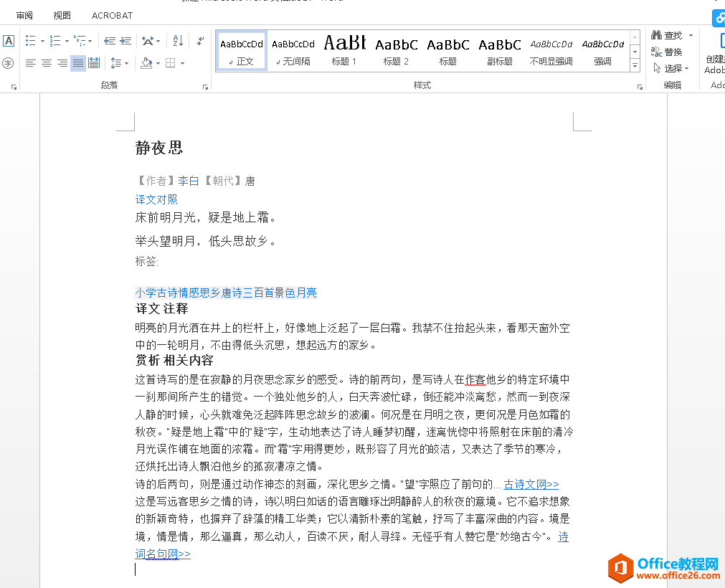Apply the 标题 2 style
Viewport: 725px width, 588px height.
397,51
